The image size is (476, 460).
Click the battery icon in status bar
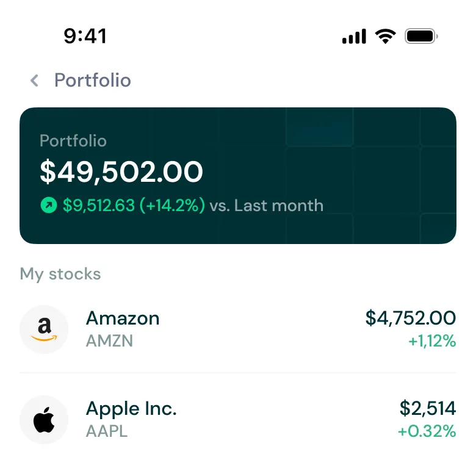[x=422, y=37]
